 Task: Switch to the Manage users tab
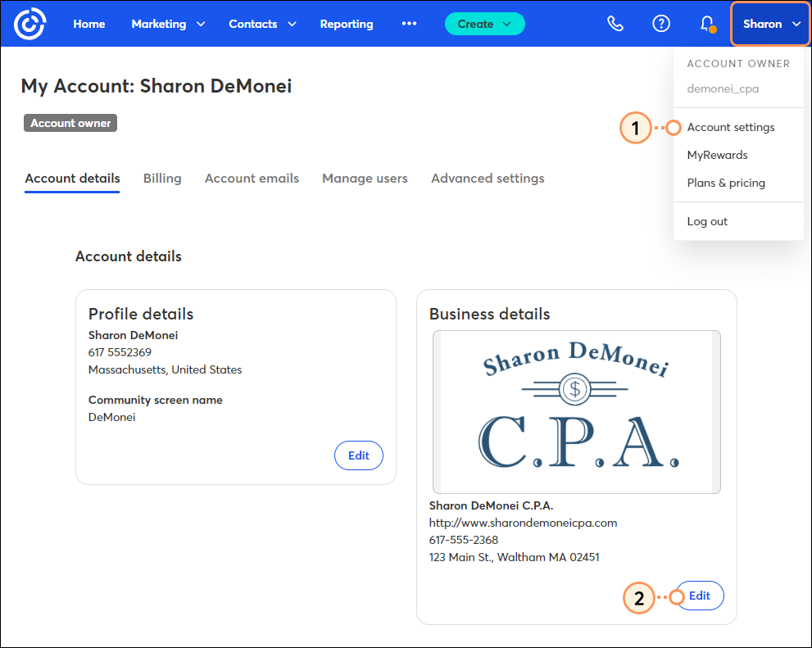point(365,179)
